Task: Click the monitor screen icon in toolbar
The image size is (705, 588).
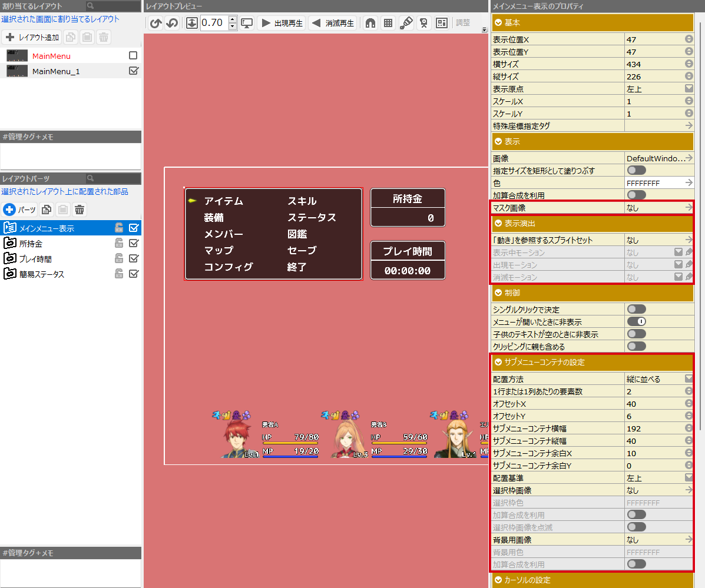Action: click(x=247, y=24)
